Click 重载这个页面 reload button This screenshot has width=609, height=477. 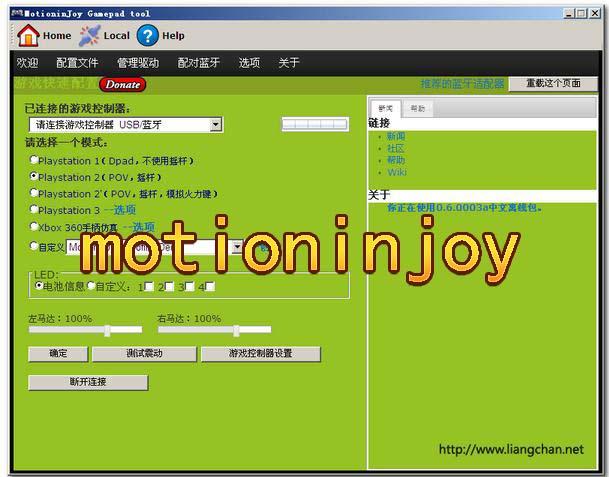coord(553,84)
